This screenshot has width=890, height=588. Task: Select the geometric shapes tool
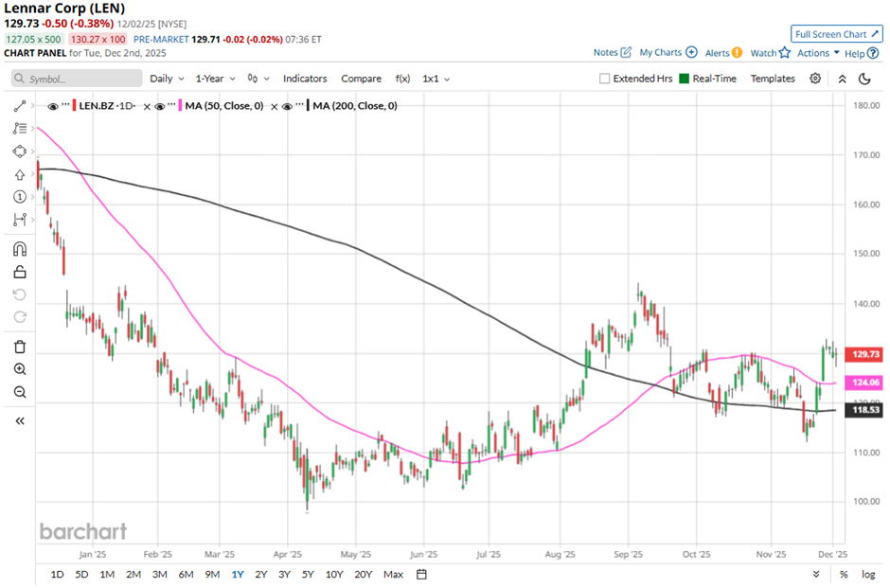[20, 151]
